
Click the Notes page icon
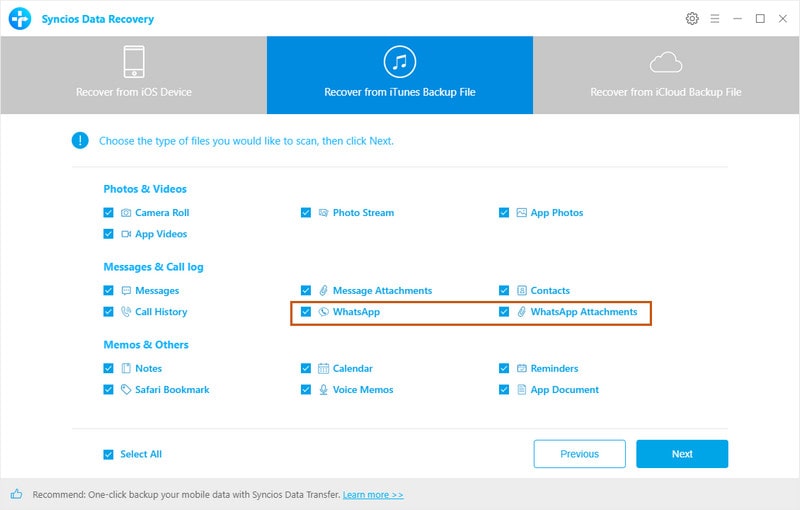pos(126,368)
